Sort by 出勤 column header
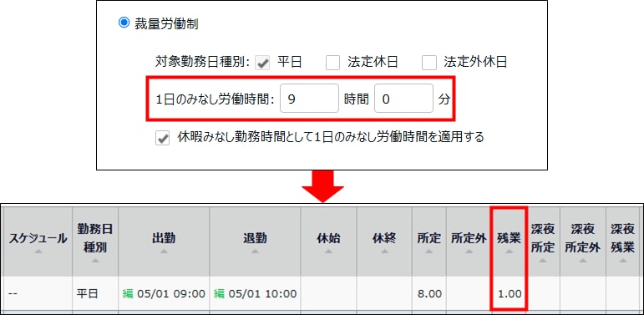 click(164, 241)
